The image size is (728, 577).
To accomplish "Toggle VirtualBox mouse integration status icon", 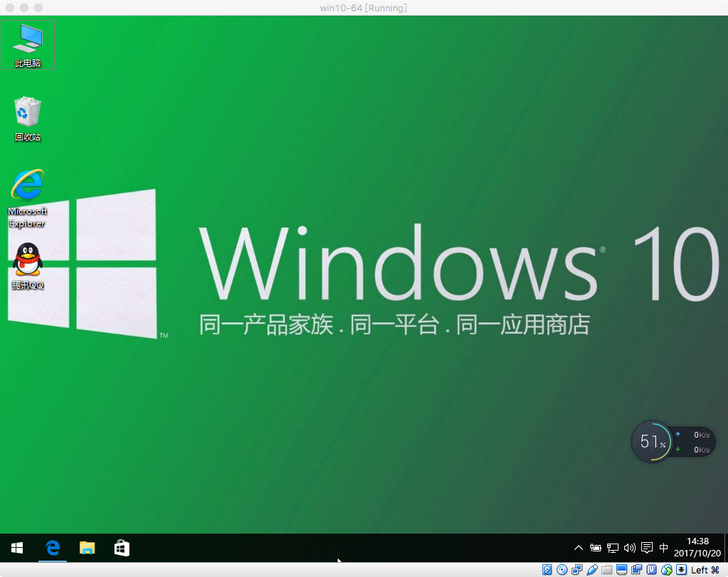I will coord(665,569).
